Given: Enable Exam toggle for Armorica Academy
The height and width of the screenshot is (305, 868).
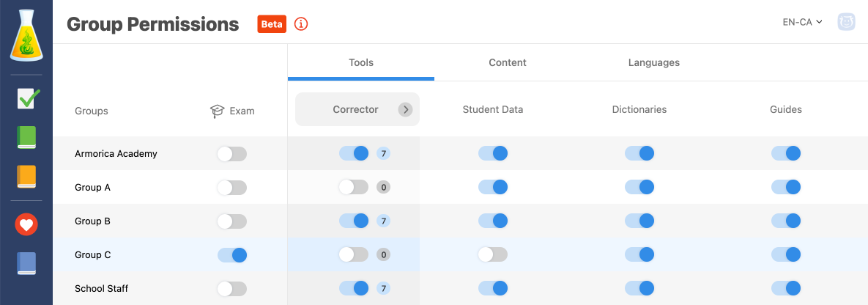Looking at the screenshot, I should 232,154.
